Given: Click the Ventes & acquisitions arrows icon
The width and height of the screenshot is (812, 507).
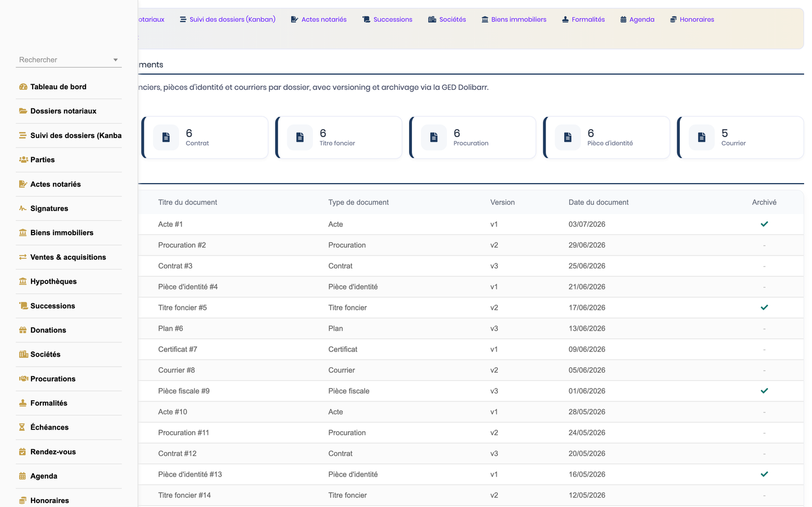Looking at the screenshot, I should [23, 257].
